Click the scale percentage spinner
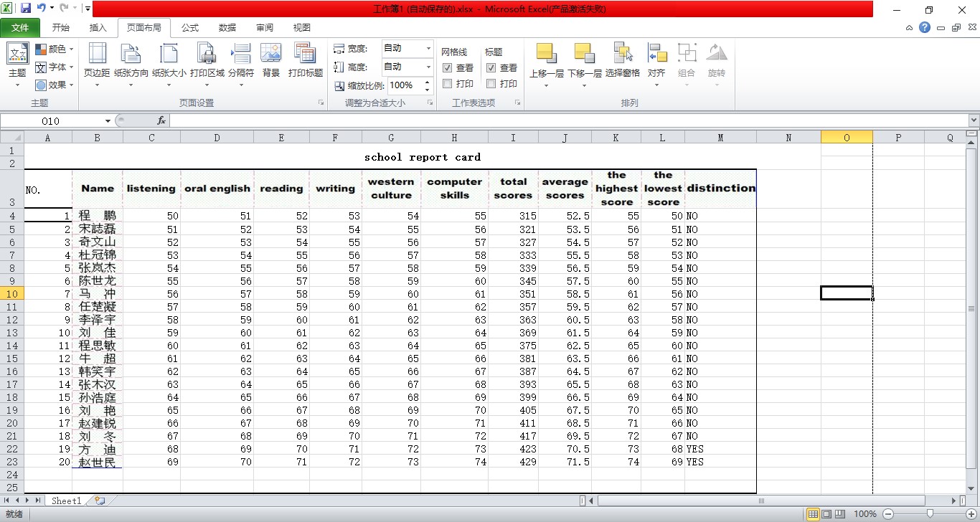The image size is (980, 522). 427,85
